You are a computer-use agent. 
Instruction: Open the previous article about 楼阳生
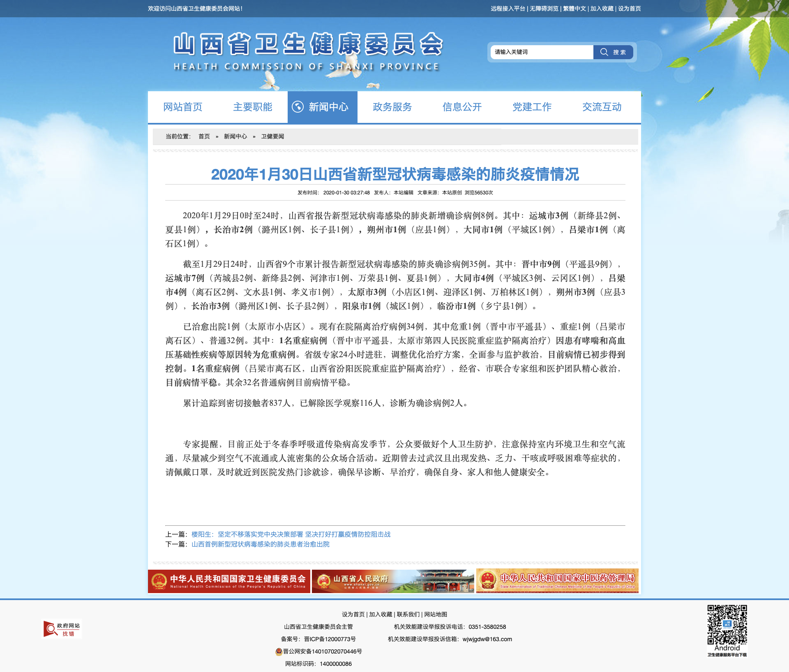pos(291,534)
